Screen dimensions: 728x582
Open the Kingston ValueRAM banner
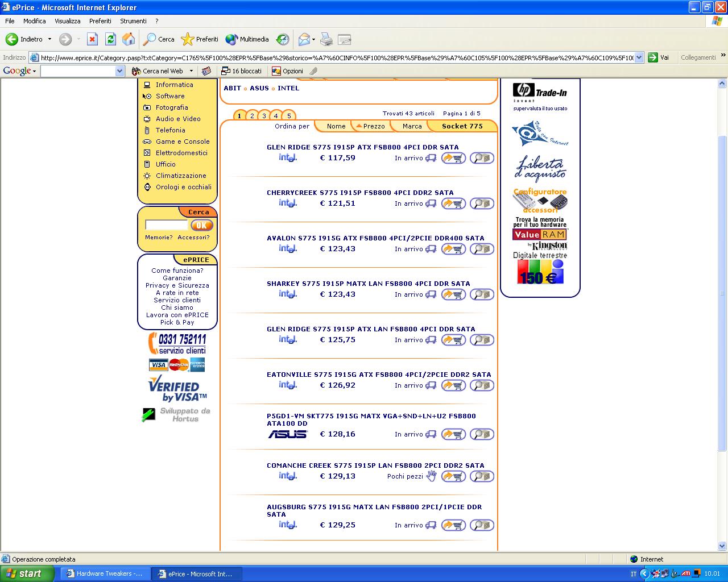click(x=540, y=235)
